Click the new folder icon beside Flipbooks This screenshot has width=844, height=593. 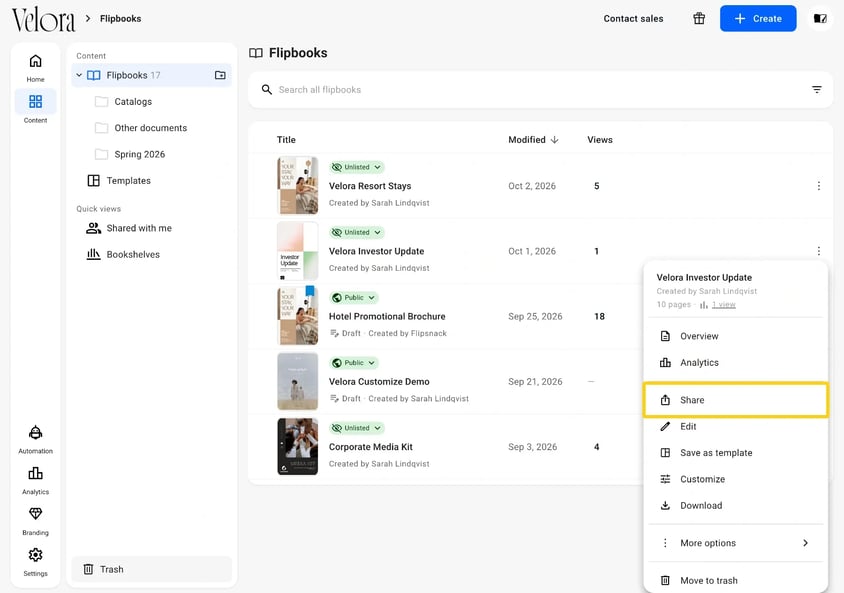point(220,75)
